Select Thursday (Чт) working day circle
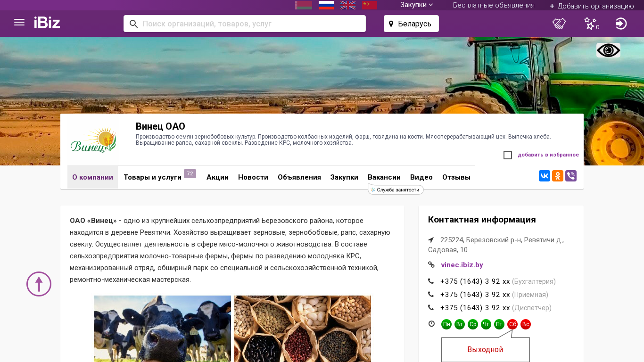Screen dimensions: 644x362 pos(486,324)
